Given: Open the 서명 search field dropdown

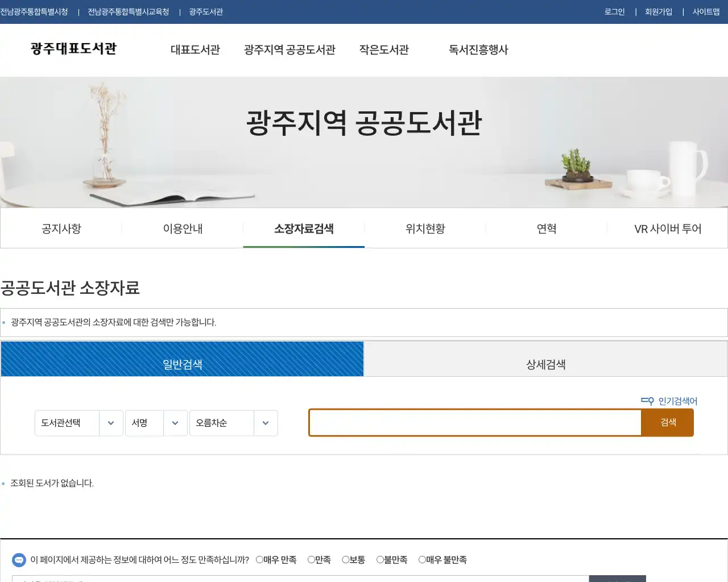Looking at the screenshot, I should click(156, 423).
